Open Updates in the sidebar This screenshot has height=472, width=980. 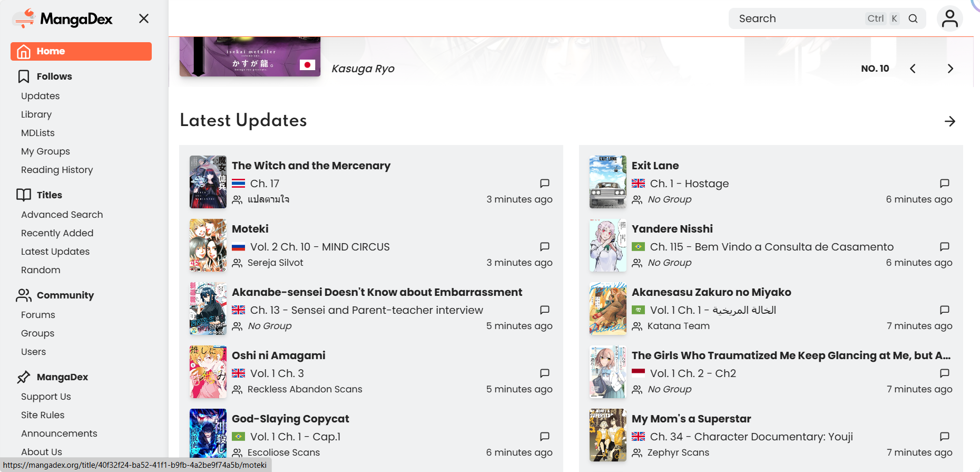pyautogui.click(x=41, y=96)
